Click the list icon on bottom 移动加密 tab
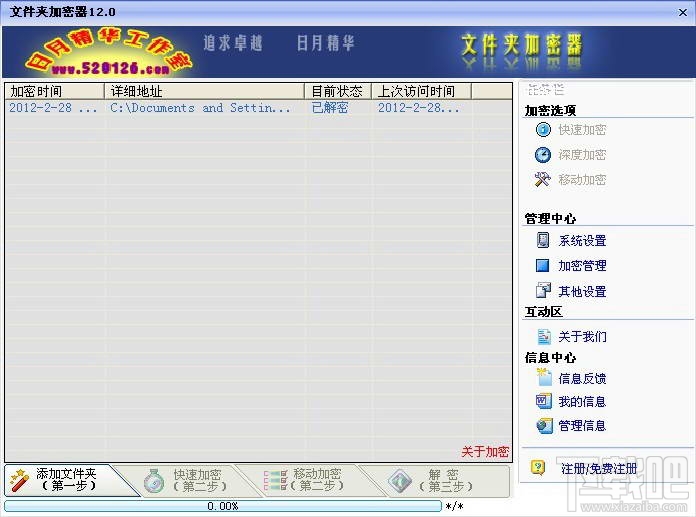696x517 pixels. [276, 480]
